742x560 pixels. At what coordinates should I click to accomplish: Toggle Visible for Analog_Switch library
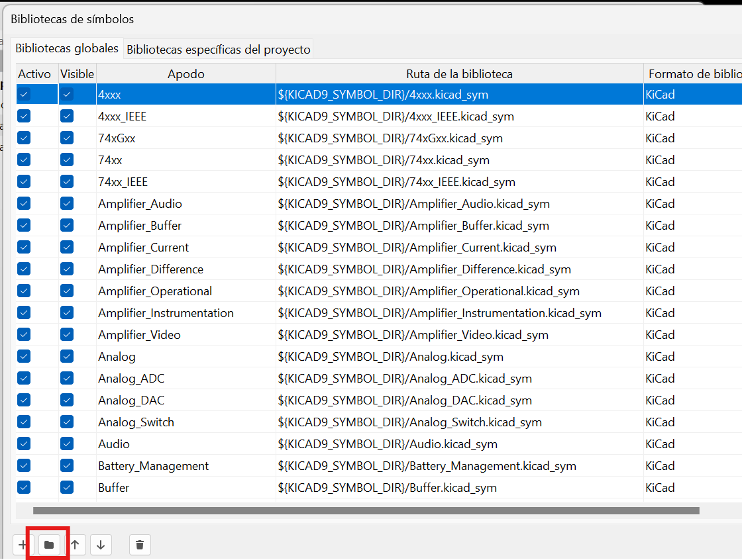(67, 422)
